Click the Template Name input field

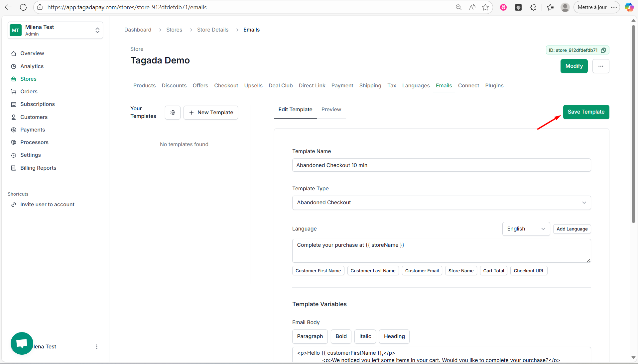(x=441, y=165)
